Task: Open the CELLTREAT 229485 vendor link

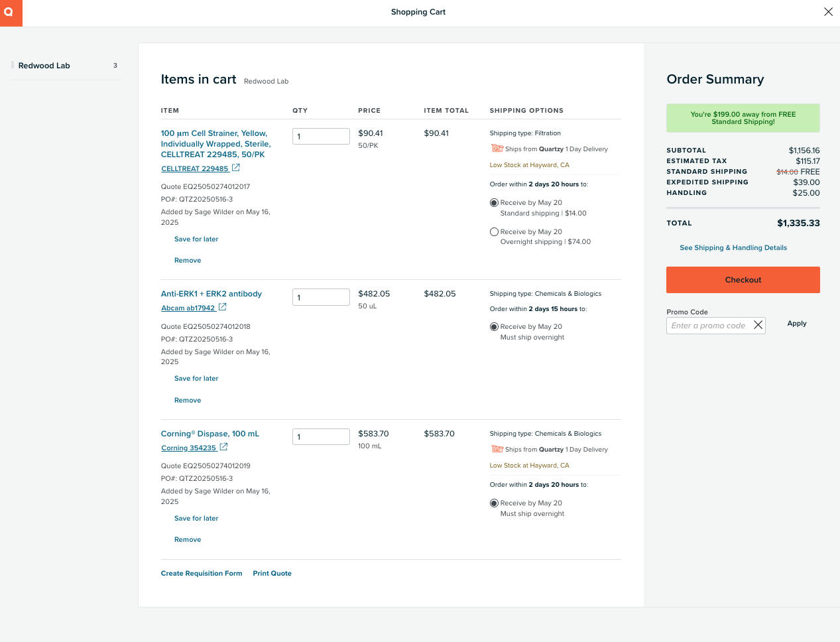Action: tap(195, 168)
